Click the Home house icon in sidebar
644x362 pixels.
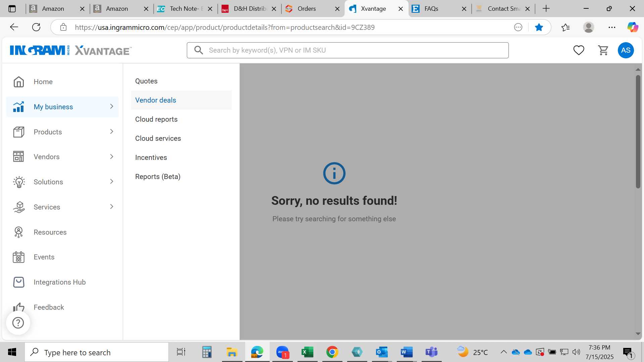point(19,82)
